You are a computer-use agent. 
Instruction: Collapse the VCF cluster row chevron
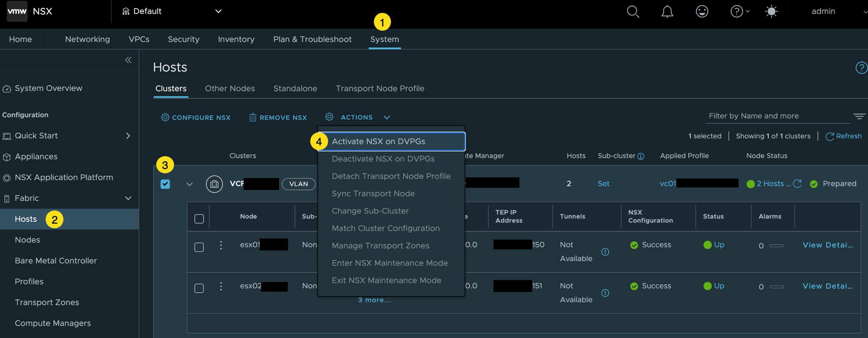(x=189, y=184)
